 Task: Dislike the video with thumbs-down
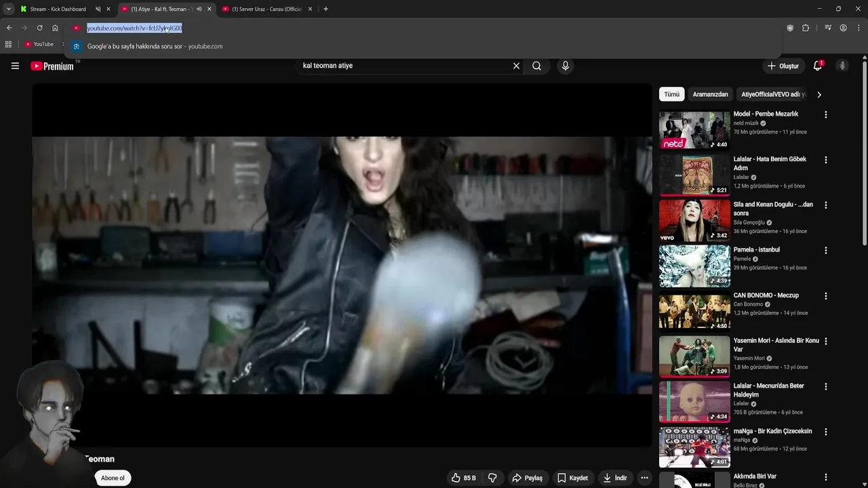(492, 478)
